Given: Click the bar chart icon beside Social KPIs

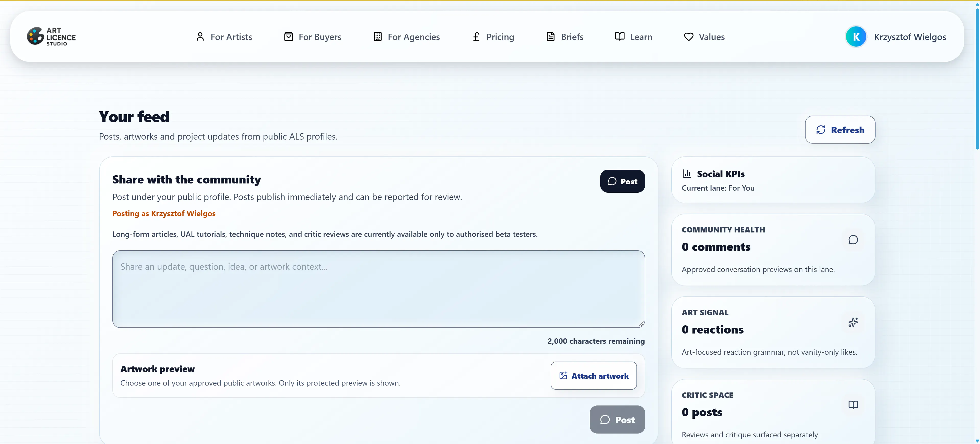Looking at the screenshot, I should click(687, 174).
